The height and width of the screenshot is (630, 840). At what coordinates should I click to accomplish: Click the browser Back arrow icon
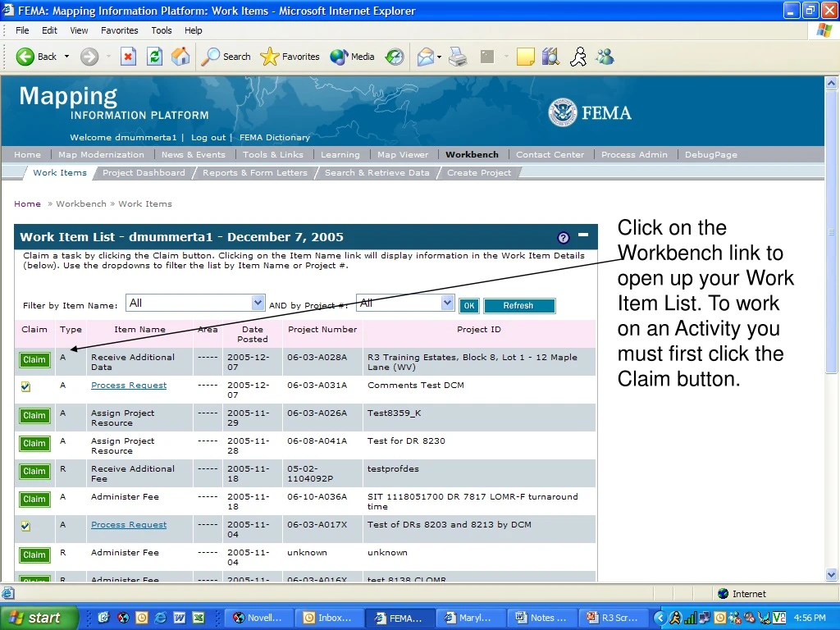25,57
